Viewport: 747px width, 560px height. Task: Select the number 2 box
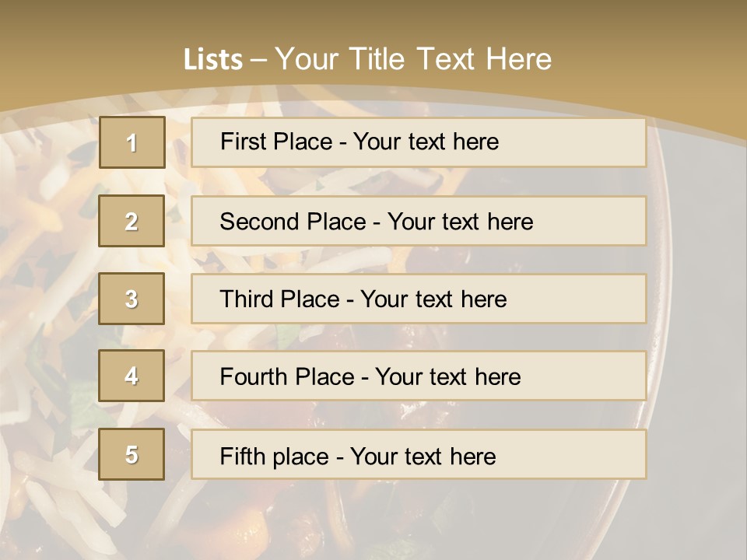tap(132, 221)
